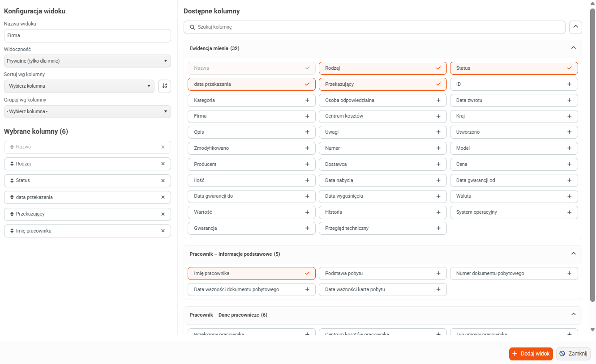
Task: Grab the drag handle for the Status column
Action: 12,181
